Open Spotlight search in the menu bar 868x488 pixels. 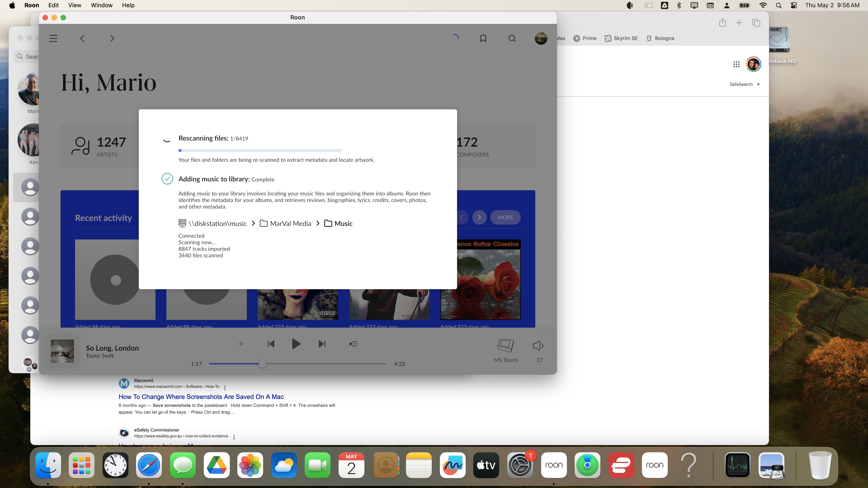(x=778, y=5)
